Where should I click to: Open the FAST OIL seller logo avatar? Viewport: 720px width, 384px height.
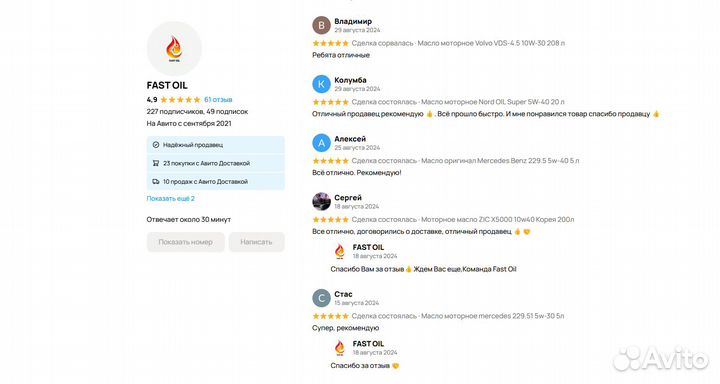click(174, 49)
